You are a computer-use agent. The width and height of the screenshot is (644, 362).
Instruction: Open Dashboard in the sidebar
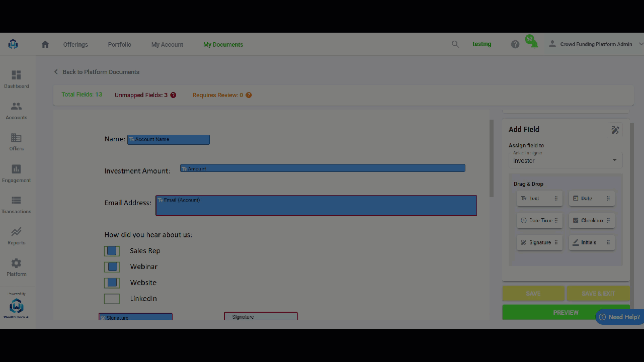(x=17, y=79)
